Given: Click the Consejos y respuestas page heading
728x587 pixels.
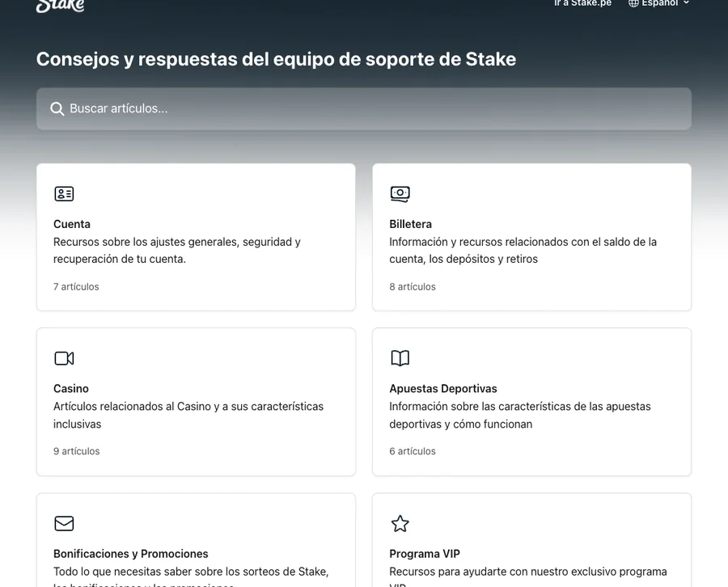Looking at the screenshot, I should pos(277,59).
